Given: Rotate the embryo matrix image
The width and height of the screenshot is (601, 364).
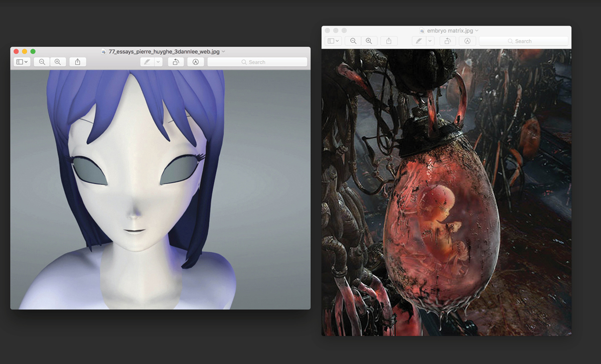Looking at the screenshot, I should pyautogui.click(x=447, y=41).
